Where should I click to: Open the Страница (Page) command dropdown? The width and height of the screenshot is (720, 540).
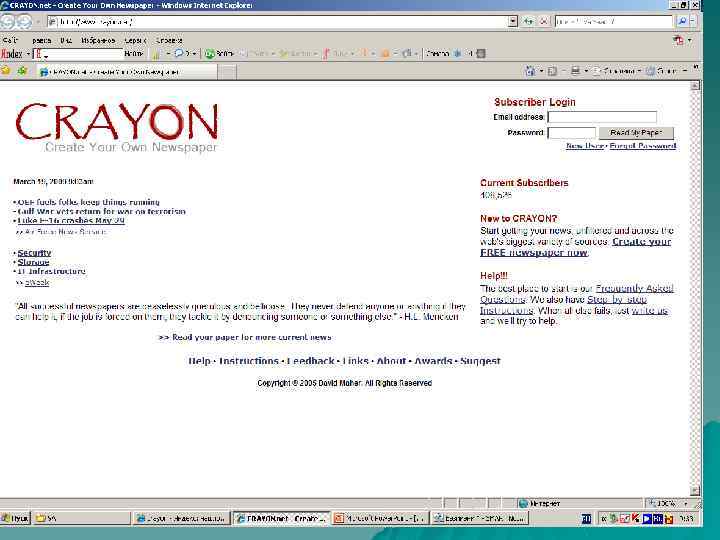tap(617, 71)
